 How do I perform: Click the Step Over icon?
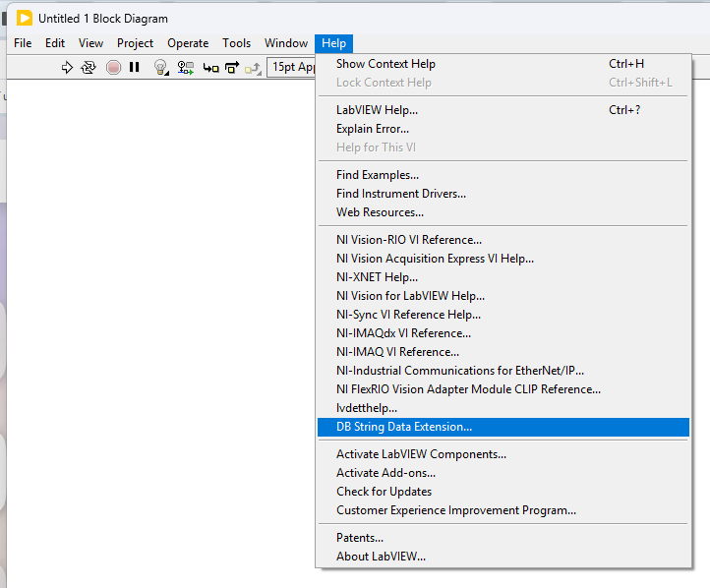coord(232,68)
